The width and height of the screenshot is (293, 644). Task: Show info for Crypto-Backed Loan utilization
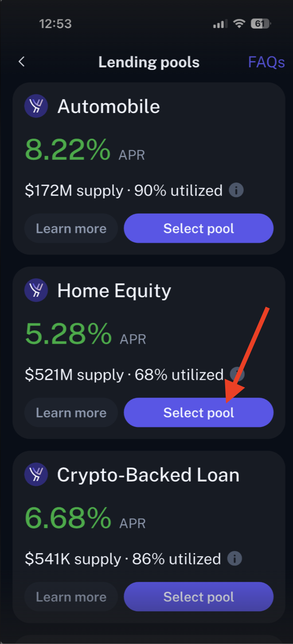pos(234,559)
